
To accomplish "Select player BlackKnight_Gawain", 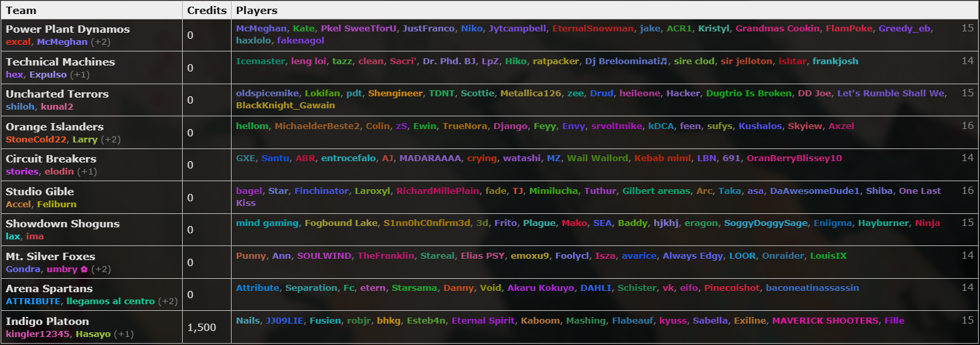I will tap(286, 105).
